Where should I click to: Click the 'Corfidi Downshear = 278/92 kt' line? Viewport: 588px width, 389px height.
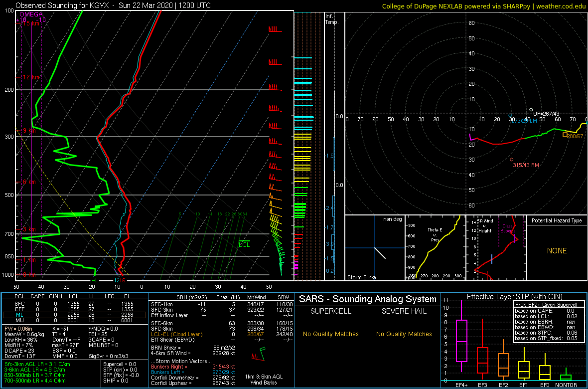click(193, 378)
